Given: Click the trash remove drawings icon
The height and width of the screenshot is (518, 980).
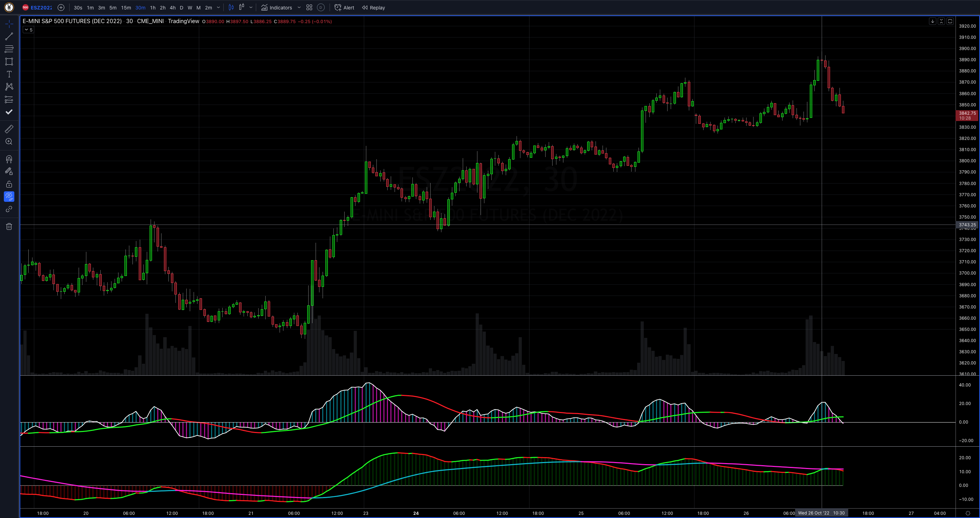Looking at the screenshot, I should pos(9,226).
